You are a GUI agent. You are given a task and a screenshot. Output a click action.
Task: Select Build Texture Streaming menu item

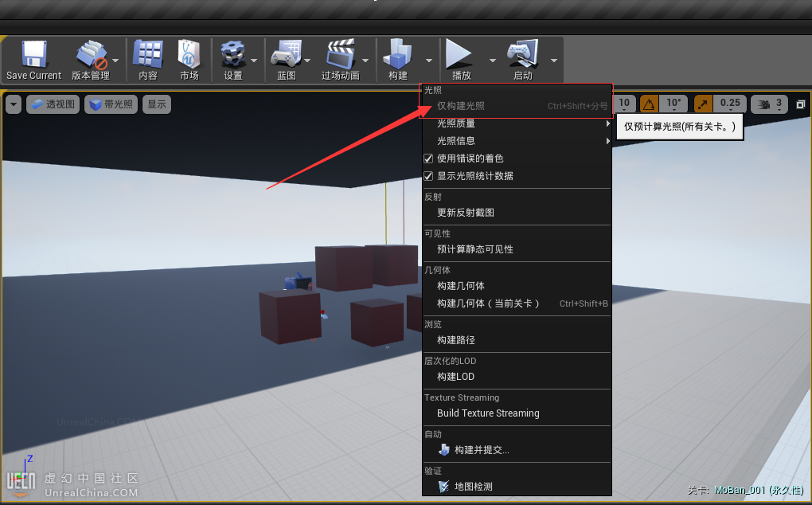pos(488,413)
